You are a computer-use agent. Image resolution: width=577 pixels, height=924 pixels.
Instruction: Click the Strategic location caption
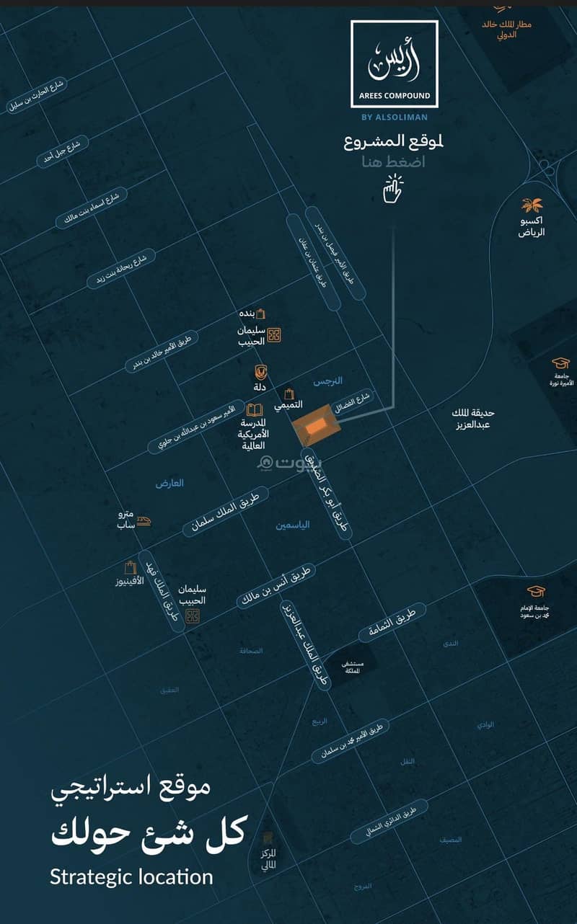[131, 876]
